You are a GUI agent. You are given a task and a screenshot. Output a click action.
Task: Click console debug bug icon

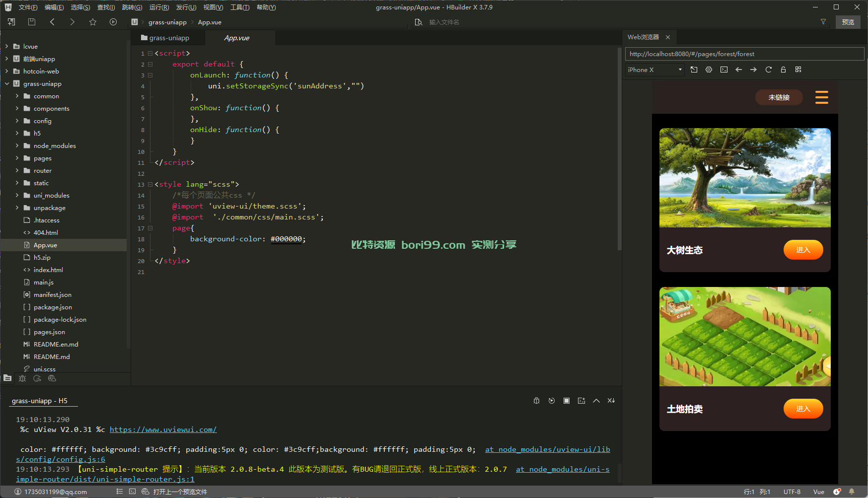(x=537, y=401)
